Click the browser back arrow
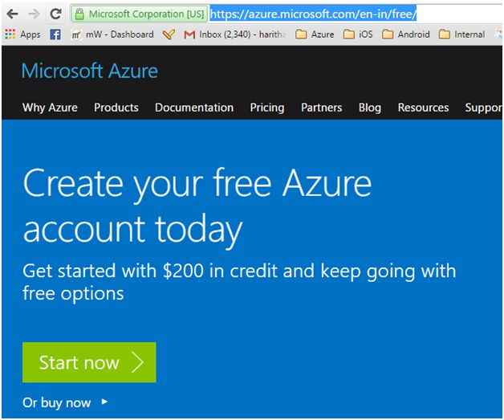Viewport: 504px width, 420px height. coord(13,14)
